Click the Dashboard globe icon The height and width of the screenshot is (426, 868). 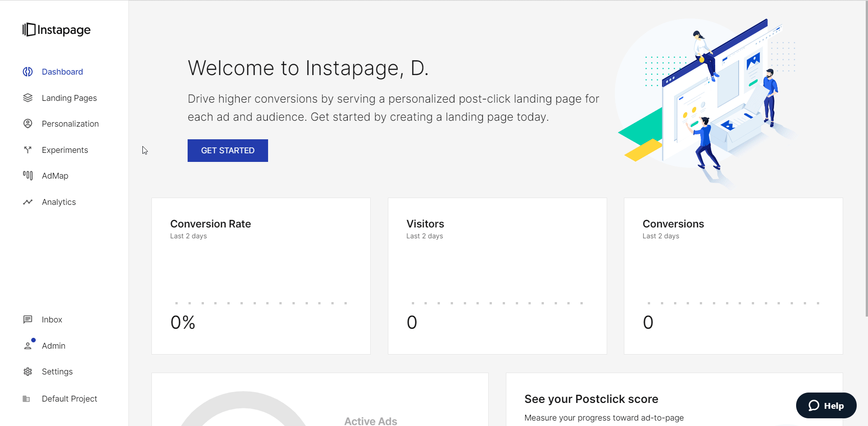28,72
